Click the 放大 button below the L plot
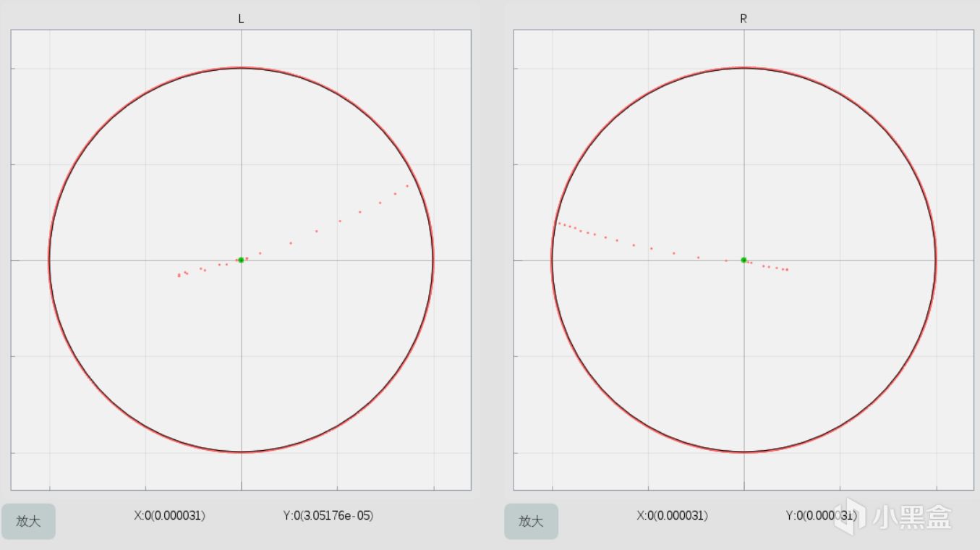This screenshot has width=980, height=550. [x=28, y=521]
